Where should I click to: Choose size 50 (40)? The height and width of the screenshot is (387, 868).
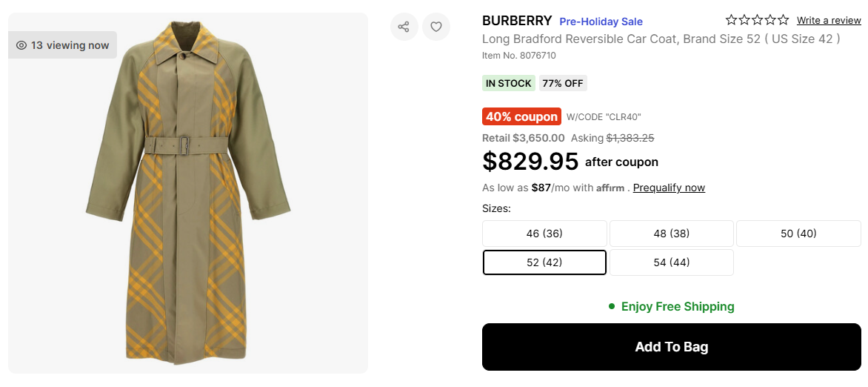(798, 234)
